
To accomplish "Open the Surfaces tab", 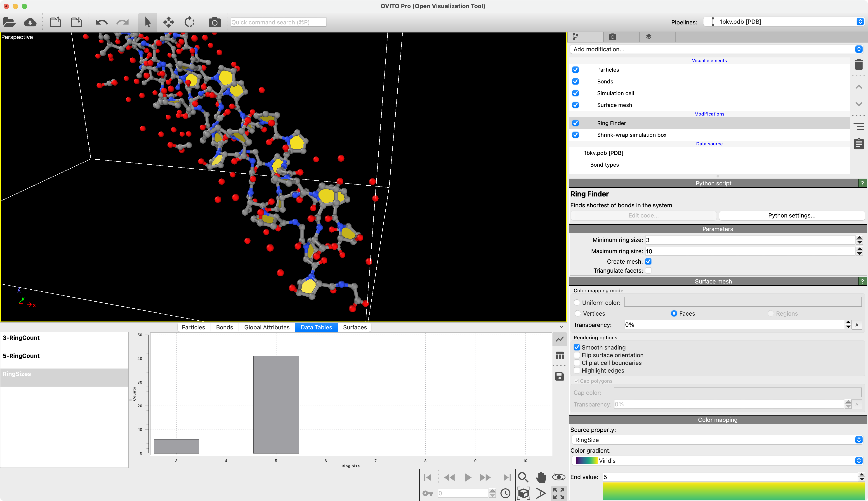I will [355, 327].
